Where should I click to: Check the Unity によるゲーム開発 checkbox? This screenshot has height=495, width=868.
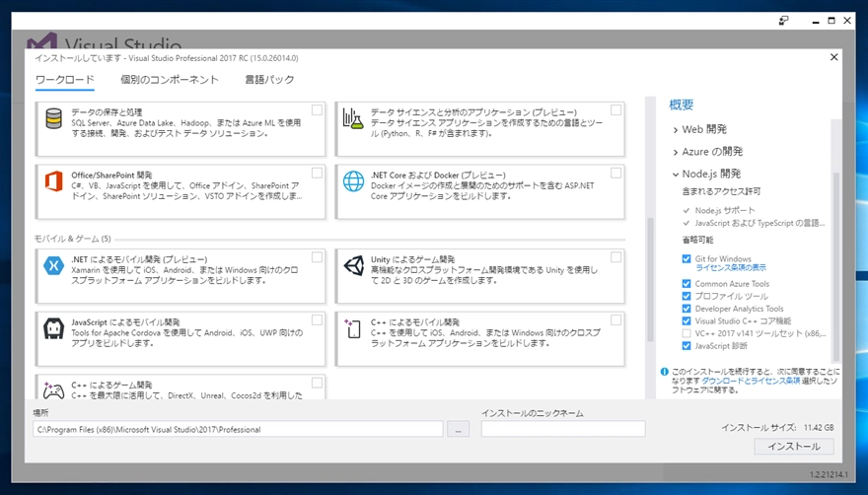(615, 257)
